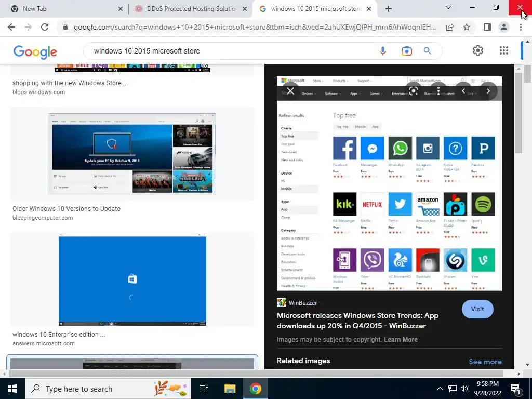Open Older Windows 10 Versions thumbnail
The image size is (532, 399).
[132, 154]
